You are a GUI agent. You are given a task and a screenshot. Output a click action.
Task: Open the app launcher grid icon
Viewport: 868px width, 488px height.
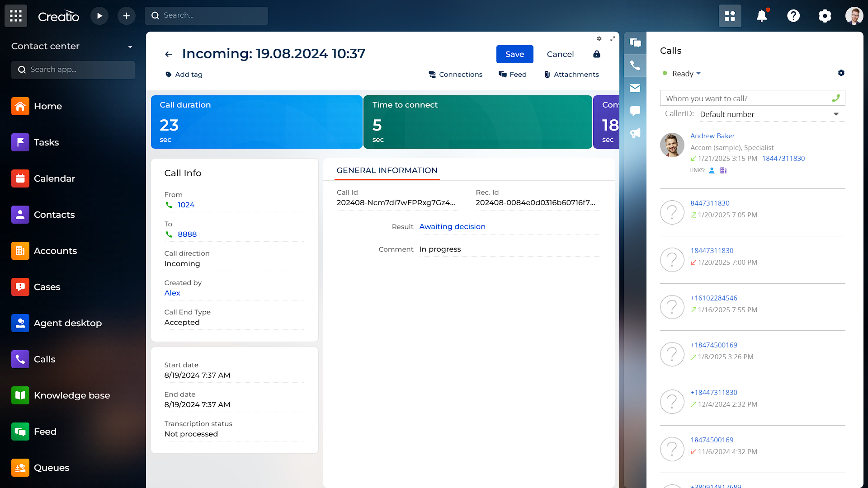[x=16, y=16]
